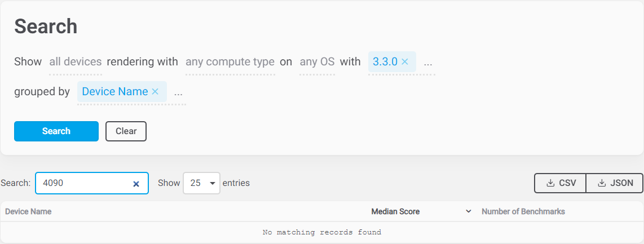Export results with the JSON button
Image resolution: width=644 pixels, height=244 pixels.
615,183
